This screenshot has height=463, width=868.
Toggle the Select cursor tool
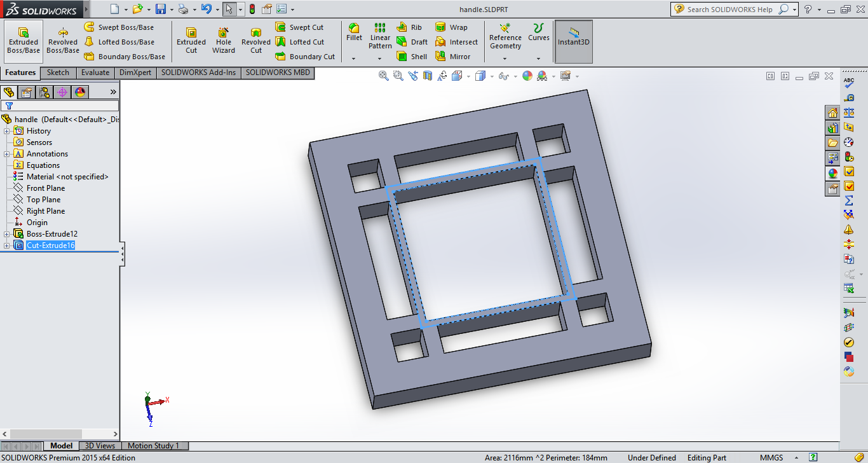[x=229, y=9]
